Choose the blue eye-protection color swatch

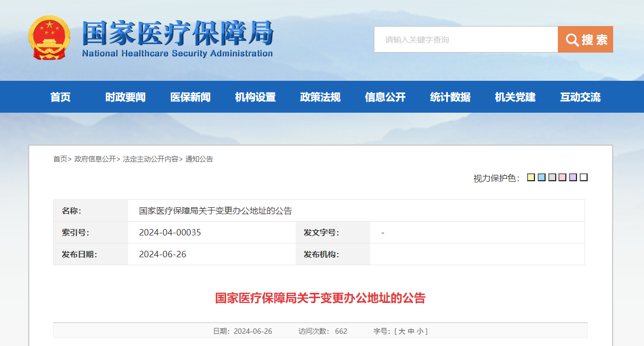[x=541, y=178]
